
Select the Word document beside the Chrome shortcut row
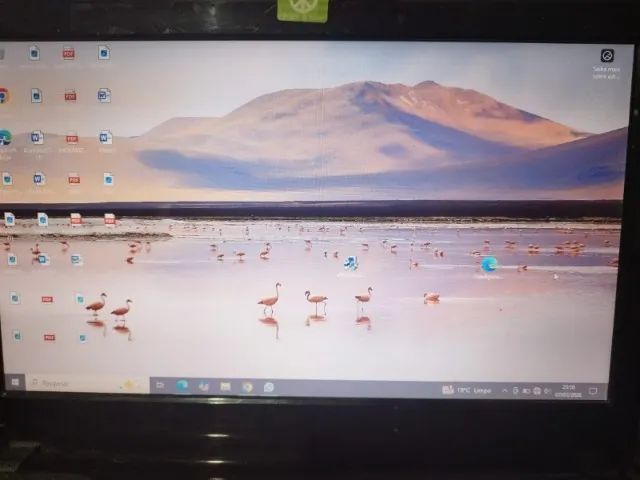coord(104,95)
